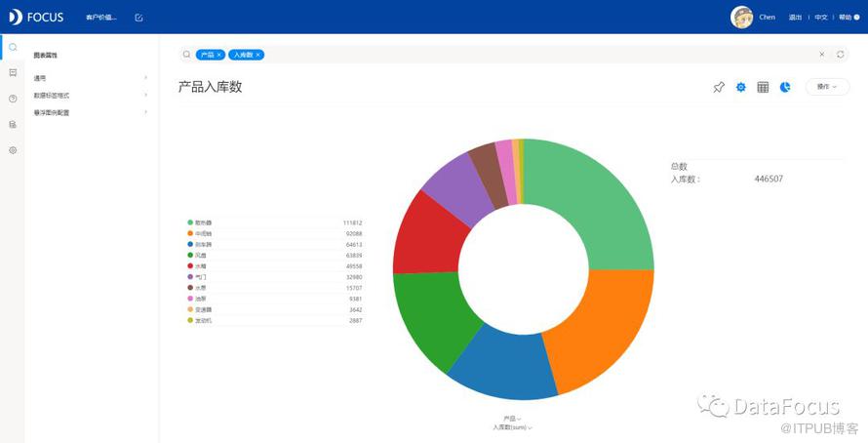Open the 产品 axis dropdown under the chart
The image size is (868, 443).
coord(512,419)
